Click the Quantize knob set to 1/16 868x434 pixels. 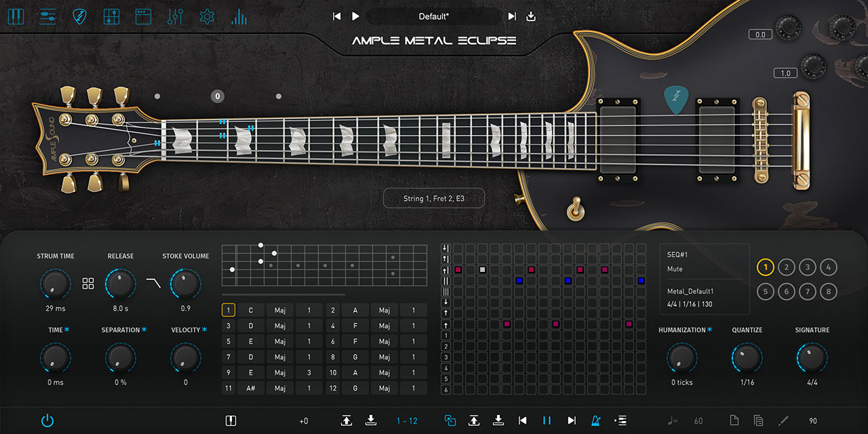pos(747,357)
